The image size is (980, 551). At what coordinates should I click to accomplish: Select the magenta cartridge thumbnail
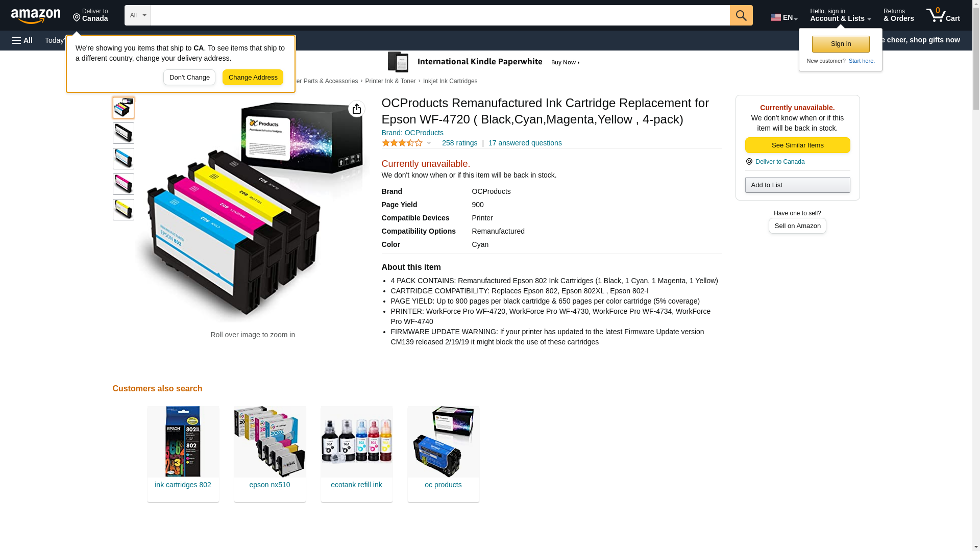pyautogui.click(x=124, y=184)
